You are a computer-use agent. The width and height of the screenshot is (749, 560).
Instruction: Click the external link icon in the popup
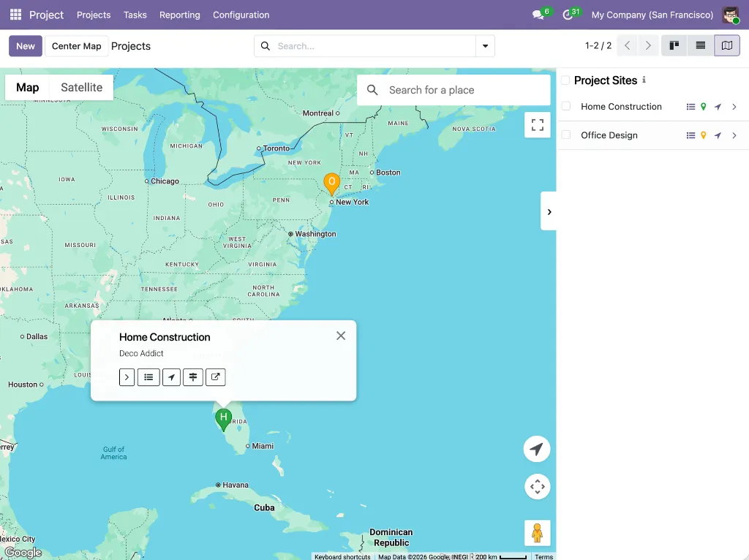coord(216,377)
